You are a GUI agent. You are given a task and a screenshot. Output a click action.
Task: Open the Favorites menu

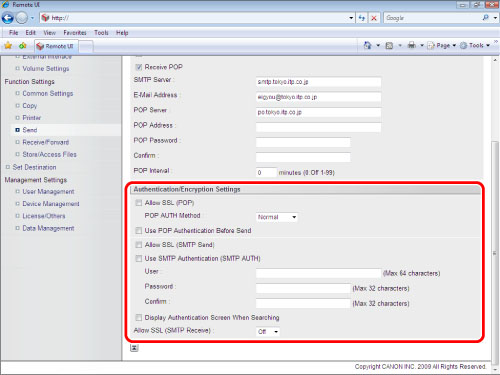(x=75, y=33)
